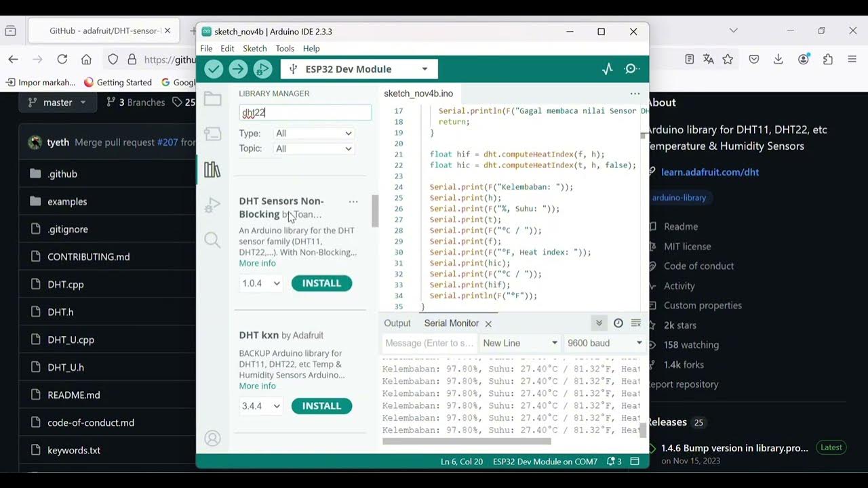The image size is (868, 488).
Task: Click the library search field containing dht22
Action: (x=305, y=113)
